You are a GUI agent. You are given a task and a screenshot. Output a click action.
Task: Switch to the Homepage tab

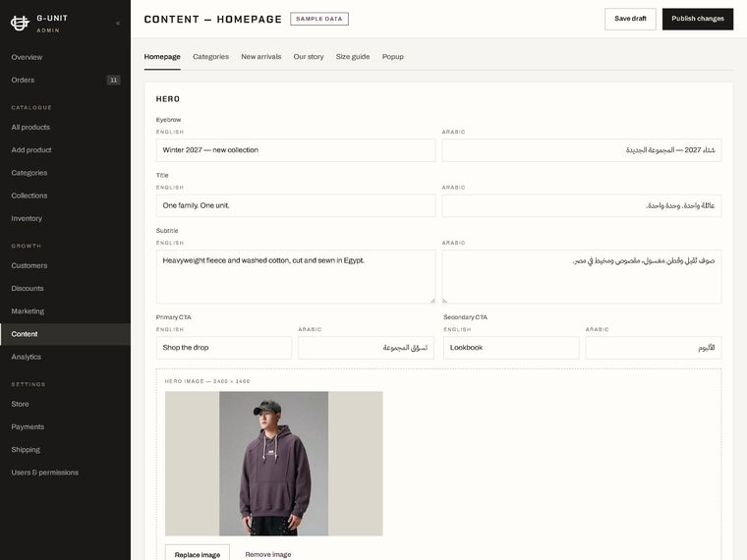(x=162, y=57)
